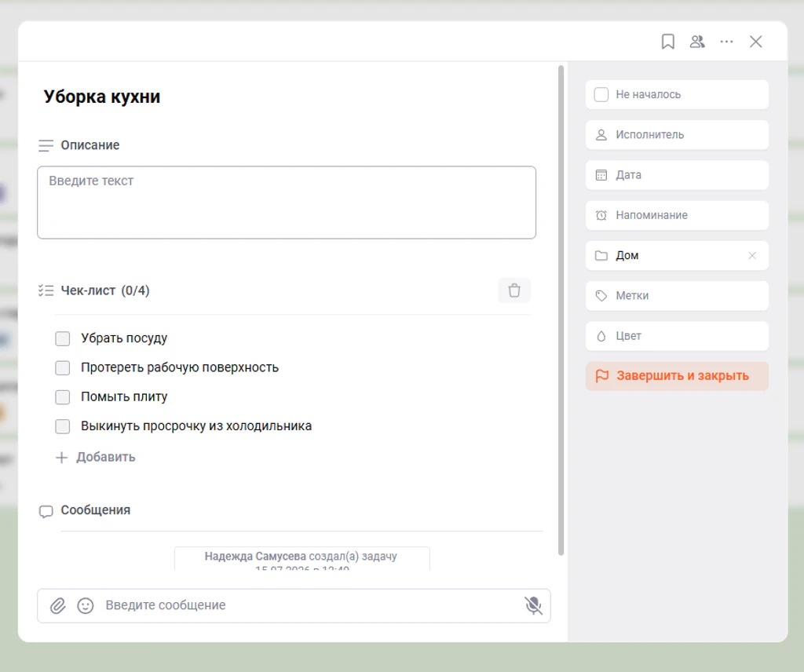Mark the Не началось status checkbox
This screenshot has width=804, height=672.
point(601,94)
